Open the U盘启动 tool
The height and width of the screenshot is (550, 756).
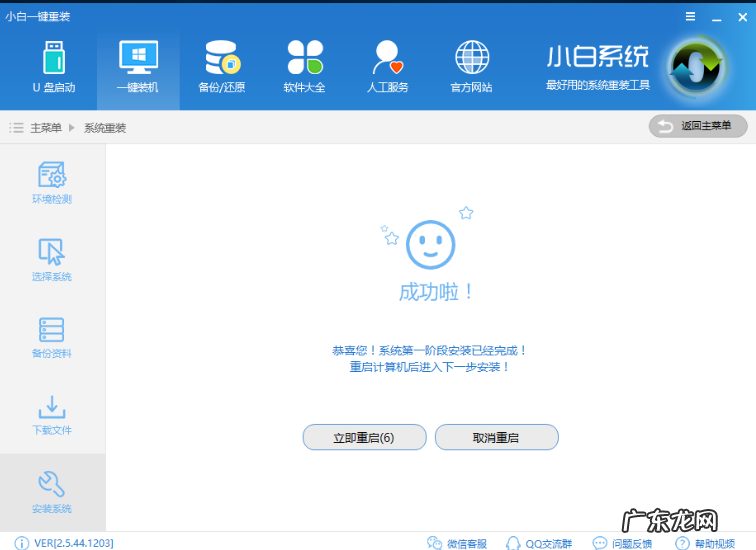54,67
